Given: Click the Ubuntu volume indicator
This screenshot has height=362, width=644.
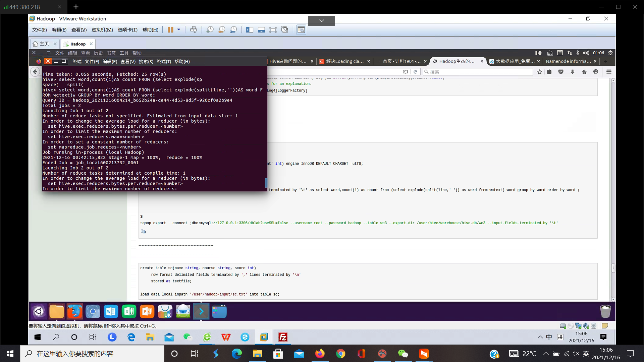Looking at the screenshot, I should click(586, 53).
